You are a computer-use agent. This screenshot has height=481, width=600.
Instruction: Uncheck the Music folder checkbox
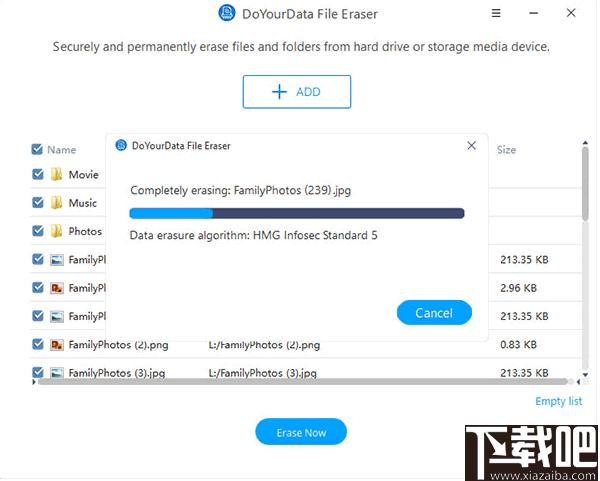[38, 202]
